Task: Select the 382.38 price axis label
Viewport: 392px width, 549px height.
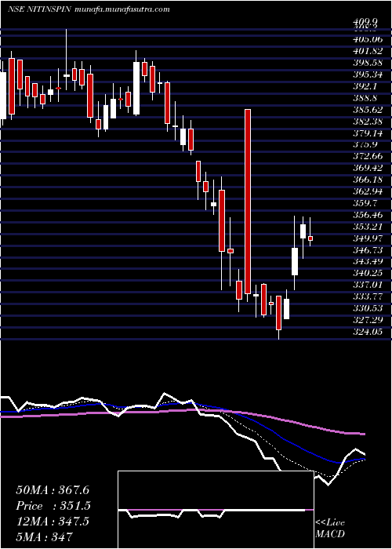Action: [368, 122]
